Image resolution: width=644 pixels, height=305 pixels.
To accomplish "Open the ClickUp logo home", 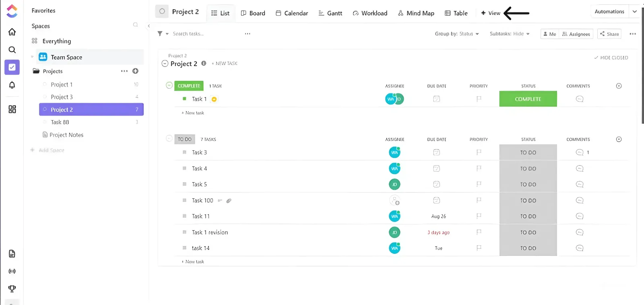I will click(x=12, y=11).
